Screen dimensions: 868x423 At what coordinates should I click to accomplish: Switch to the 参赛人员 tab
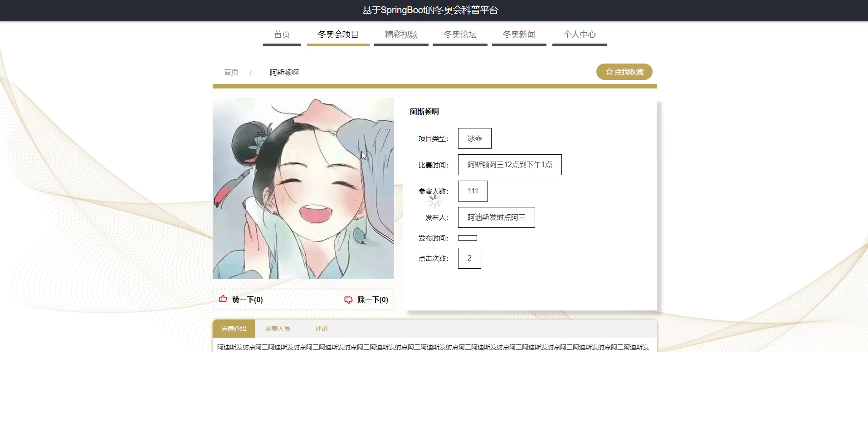(x=278, y=329)
